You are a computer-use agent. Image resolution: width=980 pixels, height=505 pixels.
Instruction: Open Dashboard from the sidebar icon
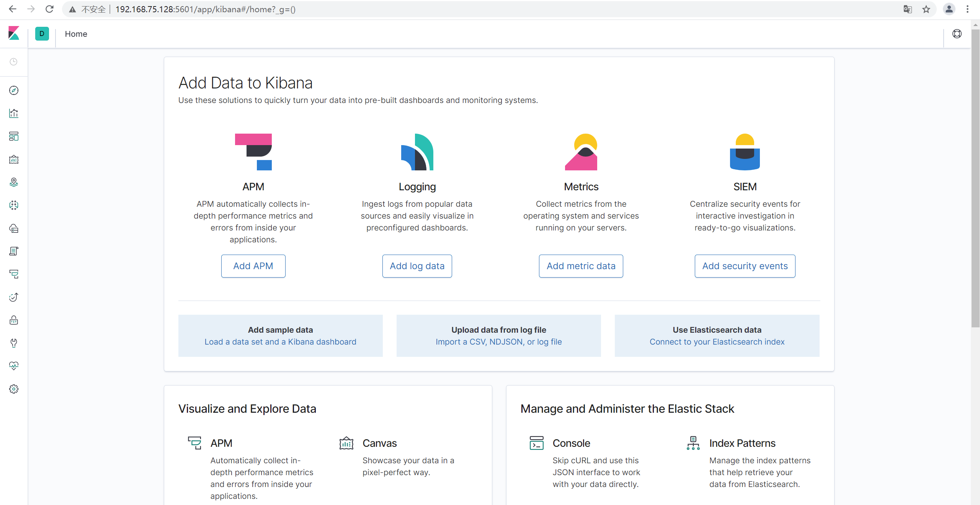coord(14,136)
